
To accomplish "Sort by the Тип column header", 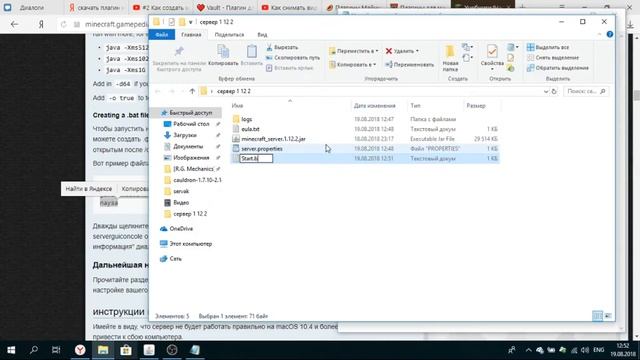I will [x=415, y=106].
